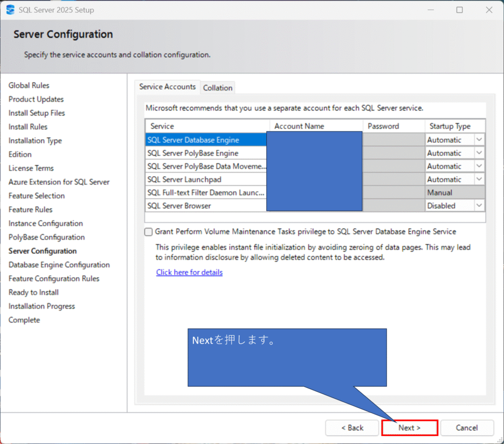Click Feature Configuration Rules in the steps list

pyautogui.click(x=54, y=279)
